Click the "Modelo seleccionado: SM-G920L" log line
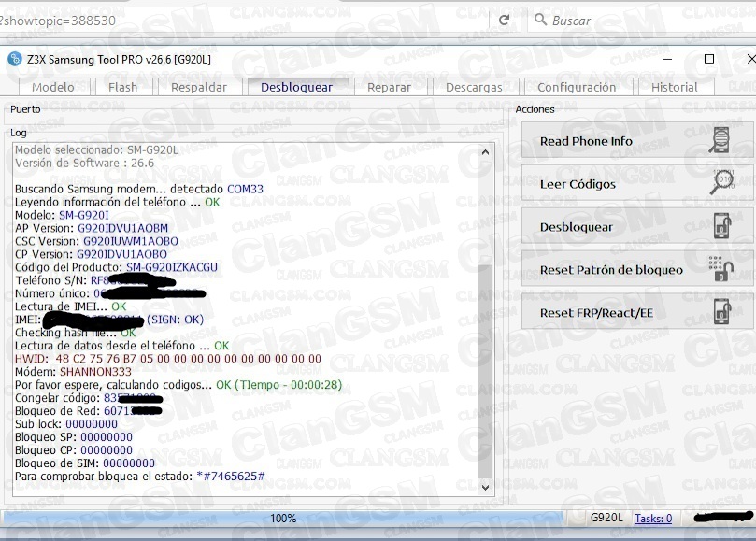This screenshot has width=756, height=541. (96, 149)
